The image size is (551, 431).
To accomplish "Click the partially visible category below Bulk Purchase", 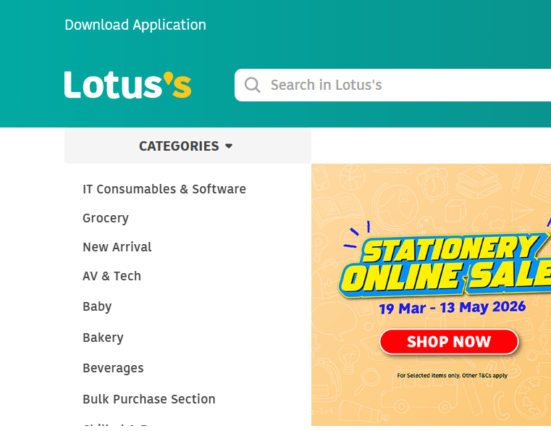I will pyautogui.click(x=116, y=425).
